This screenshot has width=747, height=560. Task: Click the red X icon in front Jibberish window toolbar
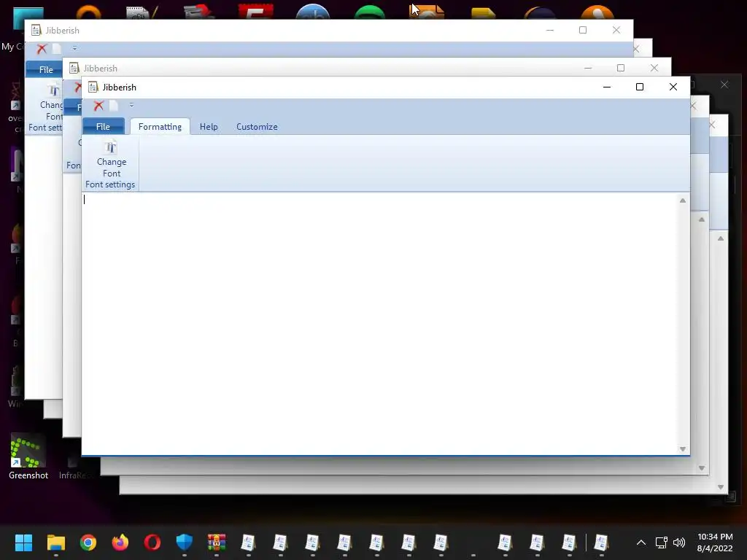(98, 106)
